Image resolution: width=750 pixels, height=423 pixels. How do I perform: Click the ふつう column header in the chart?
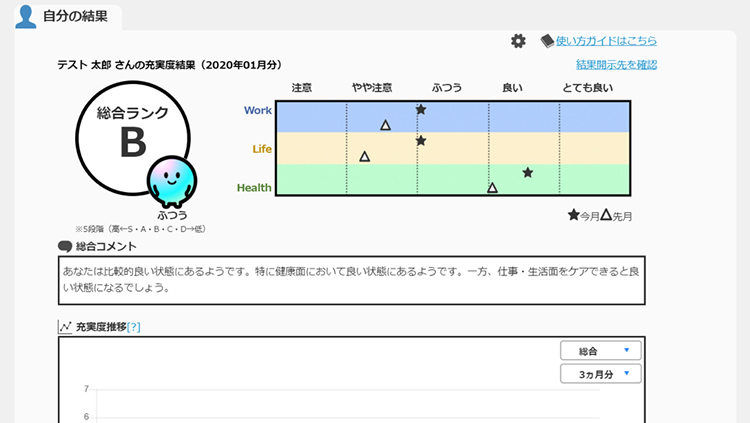tap(447, 88)
